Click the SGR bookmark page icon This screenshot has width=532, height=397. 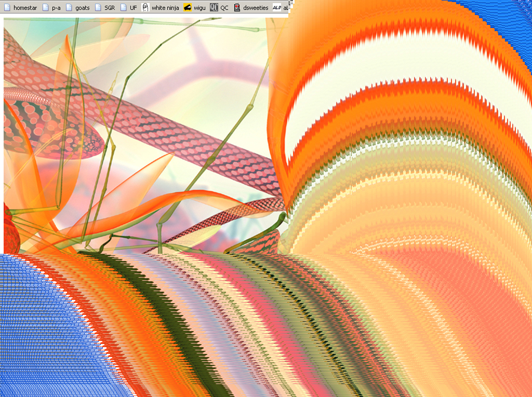coord(98,8)
